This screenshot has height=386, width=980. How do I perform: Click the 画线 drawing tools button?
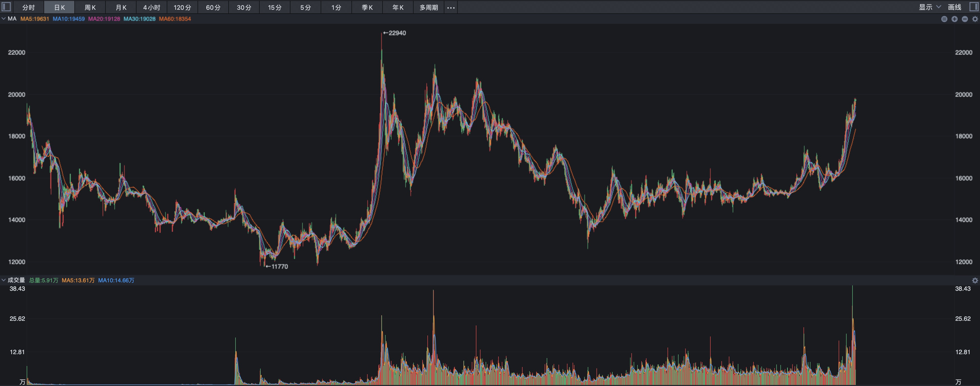click(x=955, y=7)
